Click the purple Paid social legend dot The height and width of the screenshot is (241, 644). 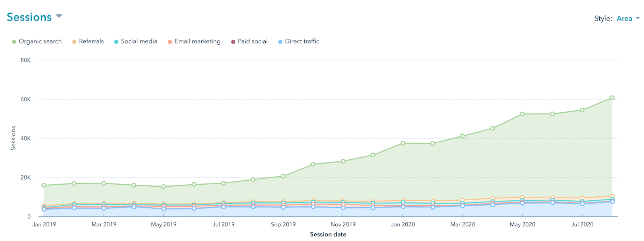[x=233, y=42]
